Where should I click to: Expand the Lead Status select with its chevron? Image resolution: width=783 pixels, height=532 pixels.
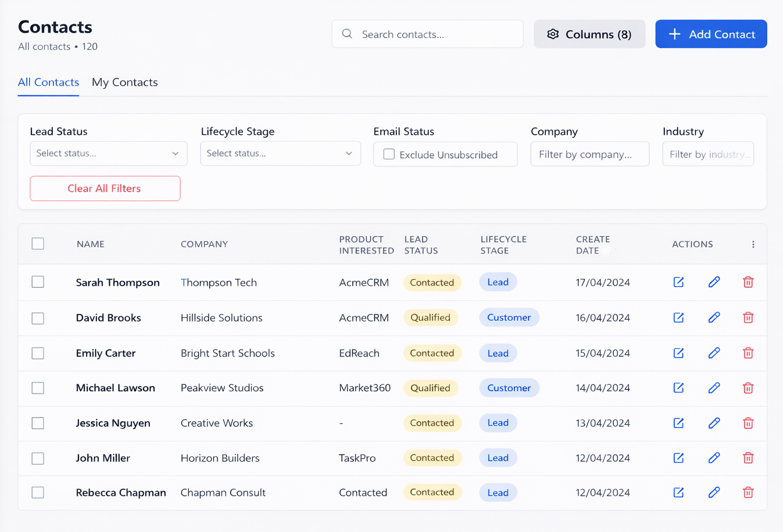[175, 153]
